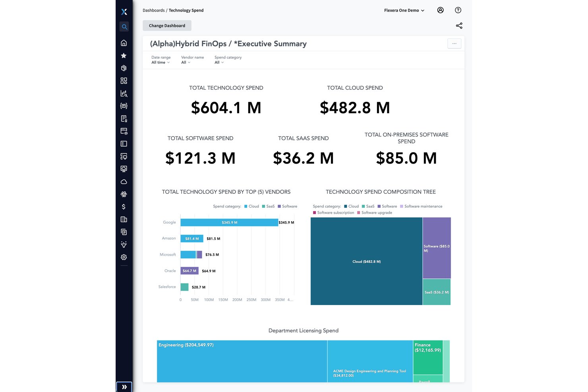Image resolution: width=588 pixels, height=392 pixels.
Task: Click the $36.2 M total SaaS spend value
Action: pos(303,158)
